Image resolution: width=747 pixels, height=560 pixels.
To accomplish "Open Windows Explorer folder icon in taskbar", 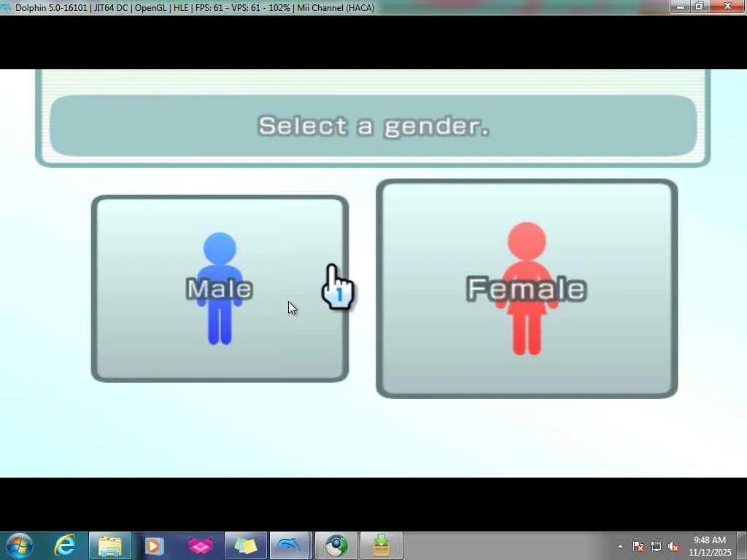I will click(x=110, y=545).
